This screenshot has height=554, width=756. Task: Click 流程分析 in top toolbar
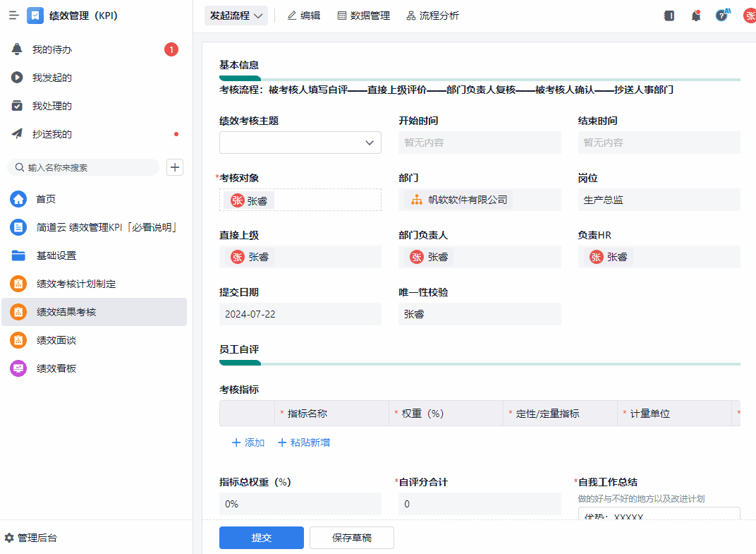click(x=433, y=16)
